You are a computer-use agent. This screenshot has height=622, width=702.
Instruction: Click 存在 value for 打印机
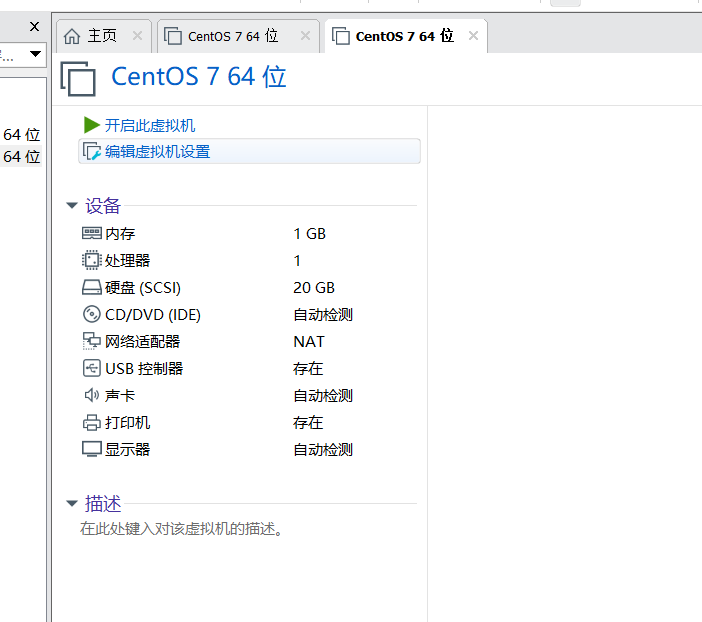(x=308, y=423)
